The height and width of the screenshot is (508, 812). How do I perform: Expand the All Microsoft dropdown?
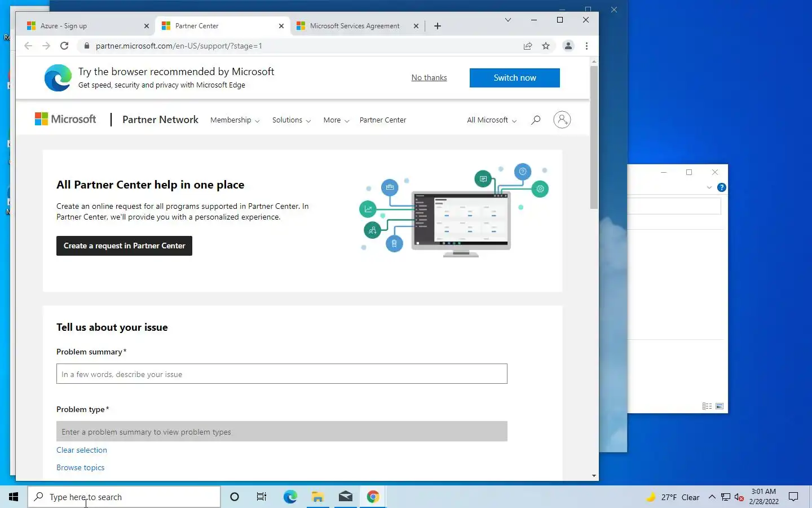click(x=492, y=120)
